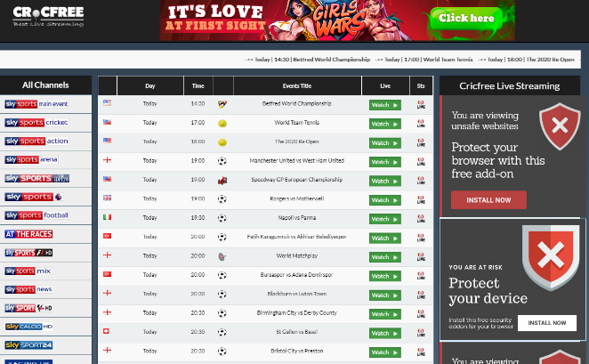
Task: Watch World Matchplay stream
Action: coord(385,257)
